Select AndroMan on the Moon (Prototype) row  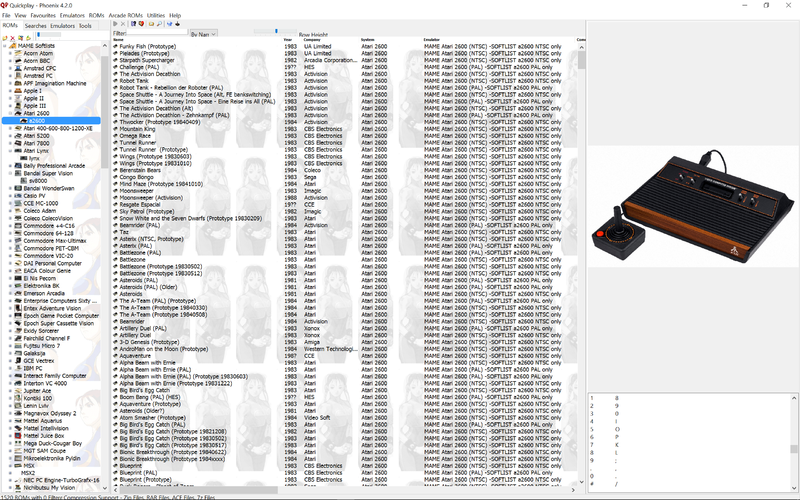pyautogui.click(x=163, y=349)
